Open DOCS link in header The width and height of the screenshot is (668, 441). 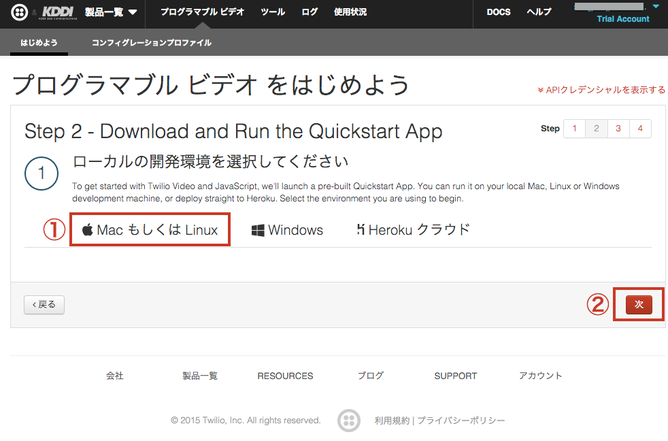coord(498,12)
